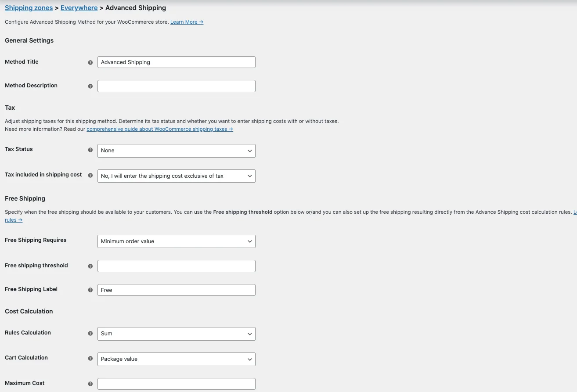This screenshot has height=392, width=577.
Task: Click the Tax section heading
Action: tap(10, 108)
